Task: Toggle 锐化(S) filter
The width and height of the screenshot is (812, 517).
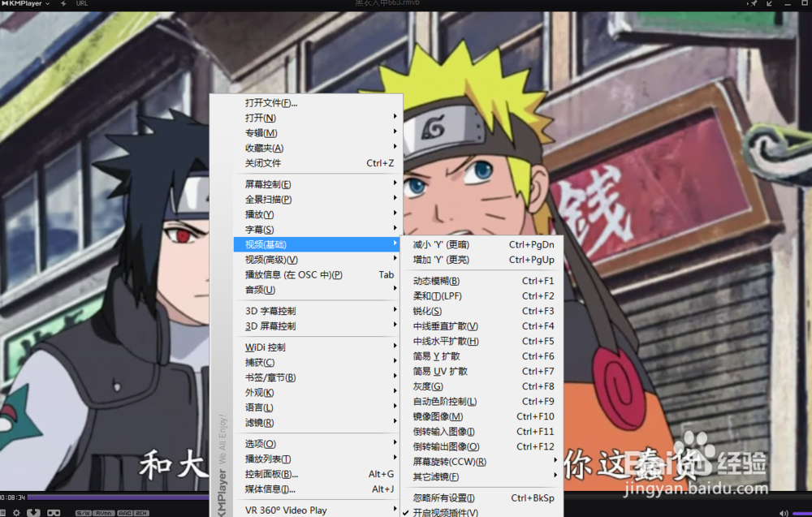Action: click(482, 311)
